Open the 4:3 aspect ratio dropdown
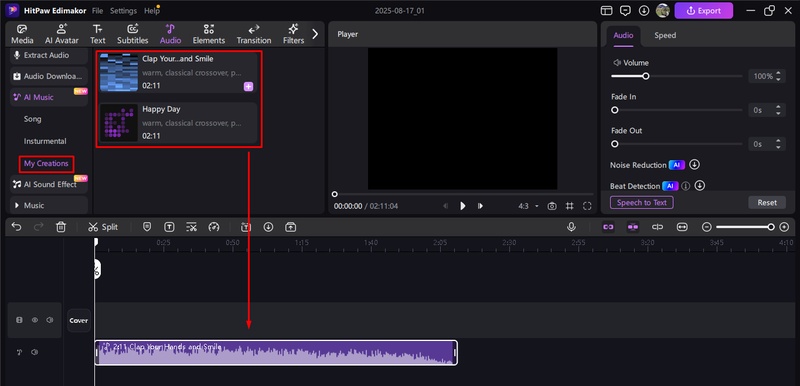 529,206
